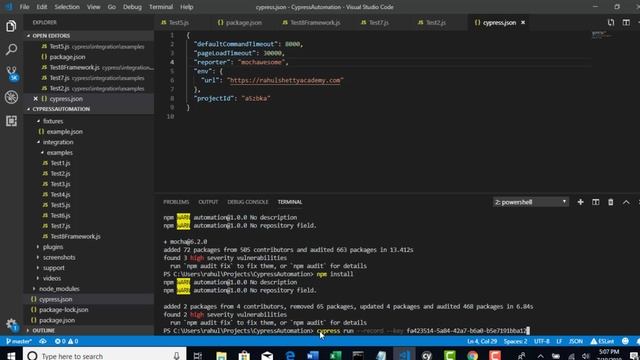Open the Manage gear icon

11,324
